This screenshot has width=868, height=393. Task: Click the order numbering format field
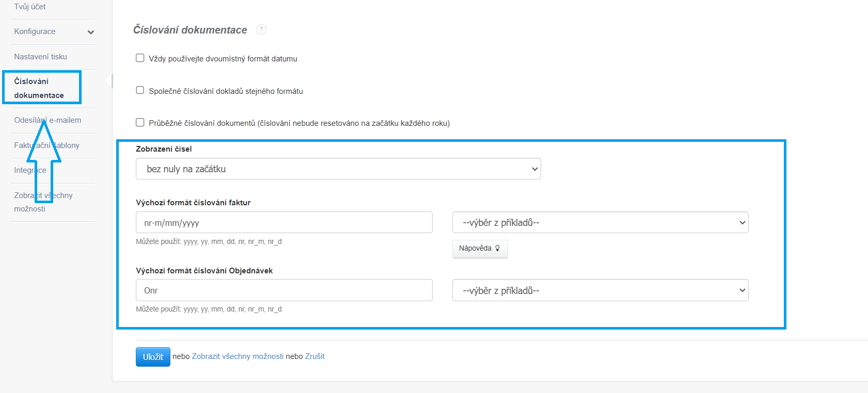[284, 291]
